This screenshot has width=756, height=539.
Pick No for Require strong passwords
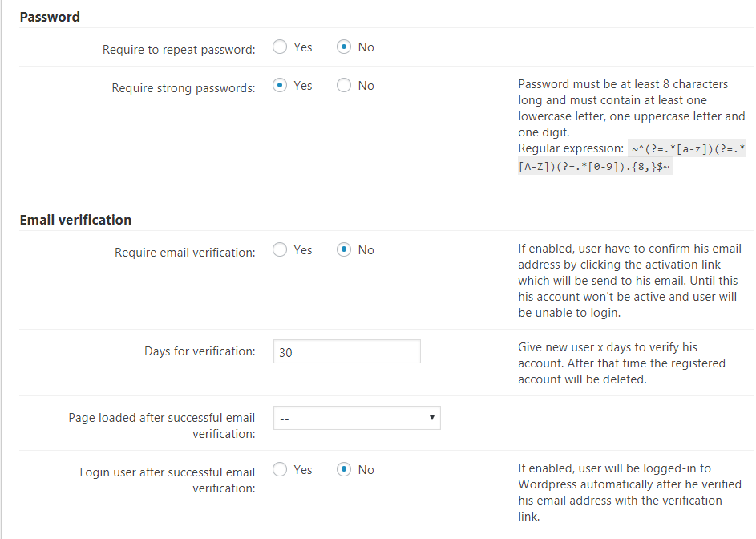(x=344, y=86)
